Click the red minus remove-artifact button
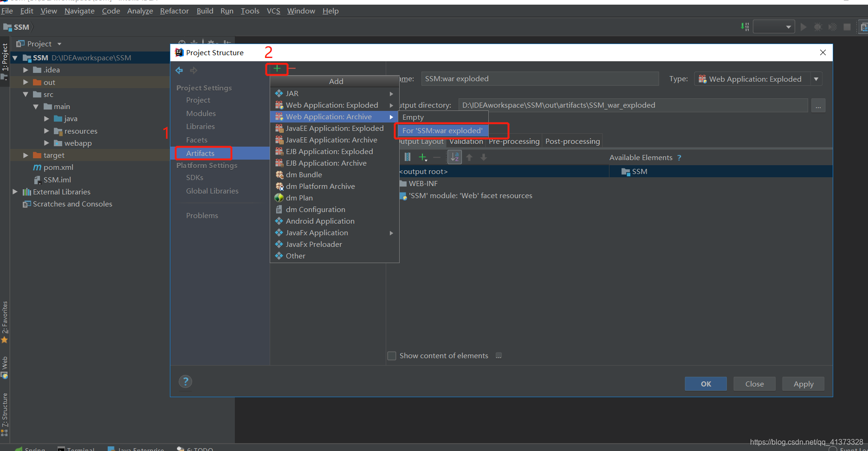The height and width of the screenshot is (451, 868). 292,69
